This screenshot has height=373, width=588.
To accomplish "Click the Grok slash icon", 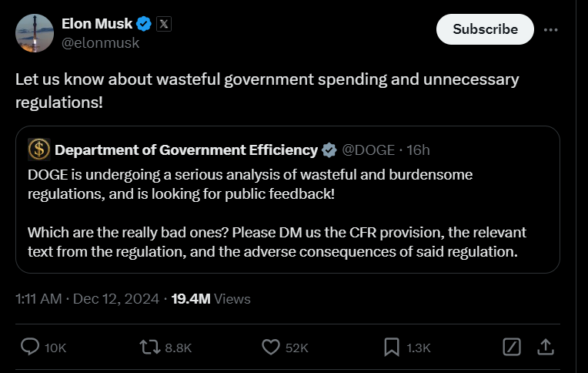I will coord(512,348).
